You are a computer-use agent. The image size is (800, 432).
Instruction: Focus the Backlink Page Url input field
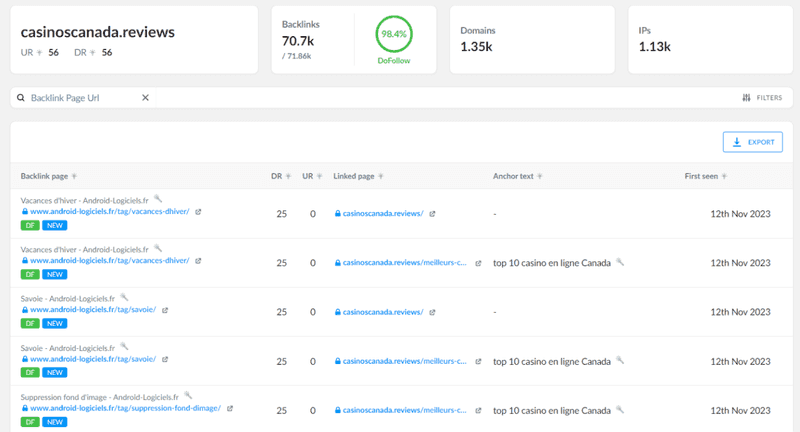click(x=84, y=97)
